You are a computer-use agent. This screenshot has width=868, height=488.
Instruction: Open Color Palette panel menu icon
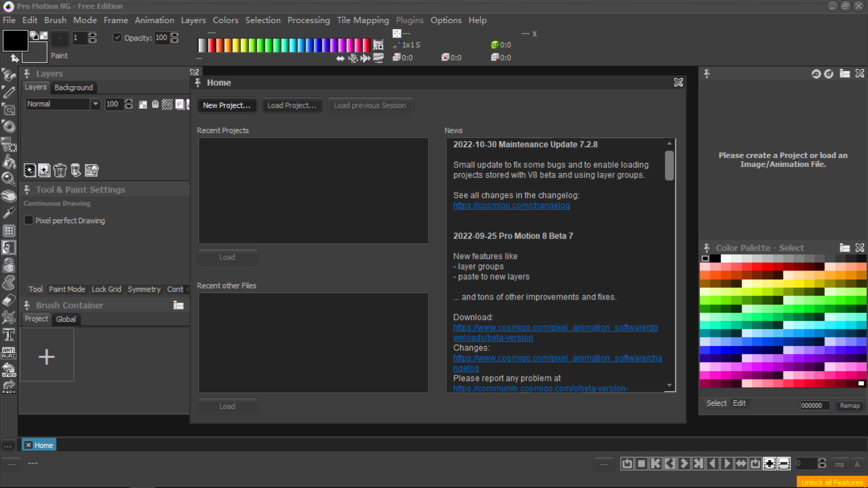coord(845,248)
